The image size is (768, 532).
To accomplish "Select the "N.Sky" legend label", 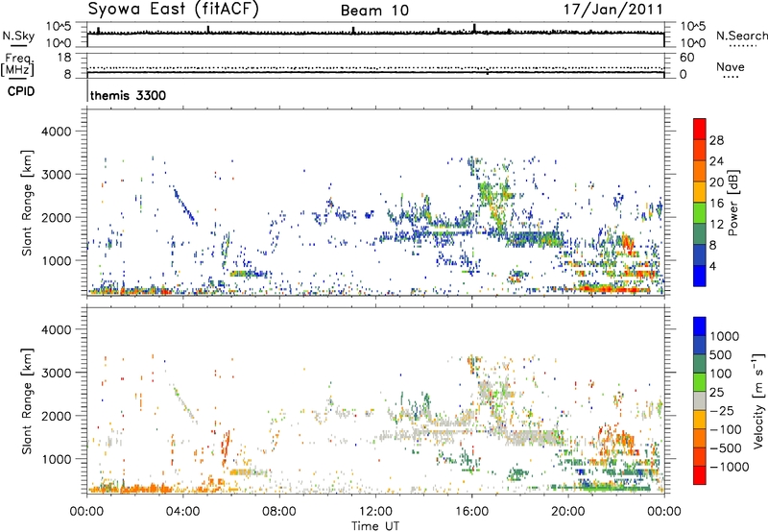I will [x=18, y=36].
